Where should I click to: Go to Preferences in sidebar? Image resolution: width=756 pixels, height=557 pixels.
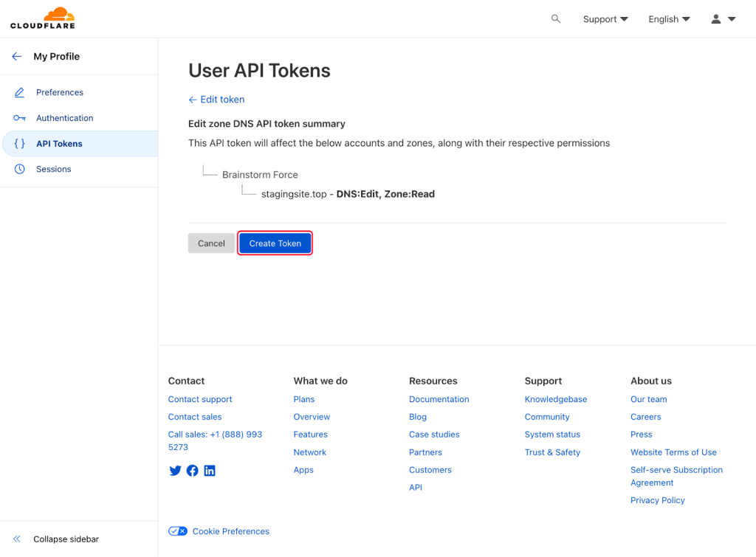[60, 93]
